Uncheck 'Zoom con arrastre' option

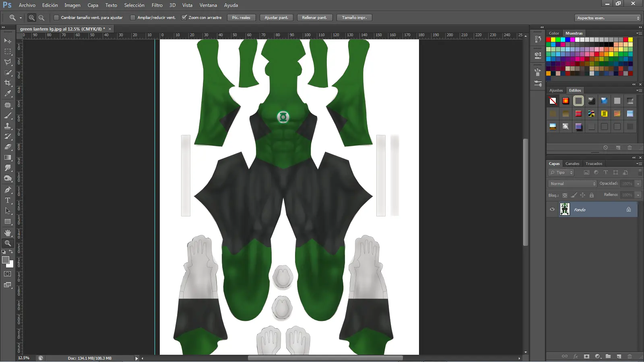(184, 18)
